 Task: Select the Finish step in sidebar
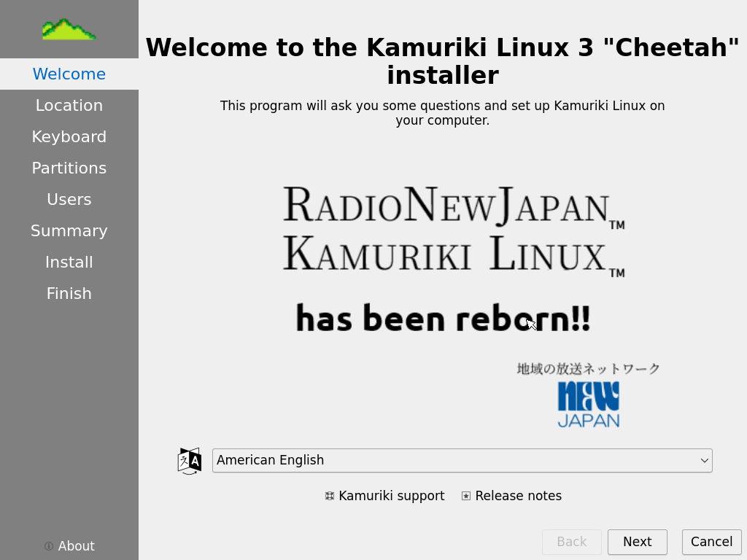click(69, 294)
